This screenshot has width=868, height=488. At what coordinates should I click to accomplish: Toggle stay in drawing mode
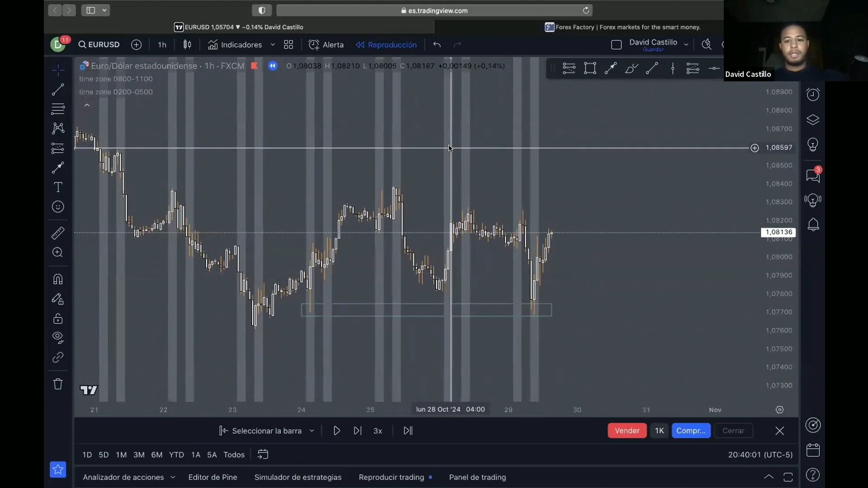coord(58,299)
